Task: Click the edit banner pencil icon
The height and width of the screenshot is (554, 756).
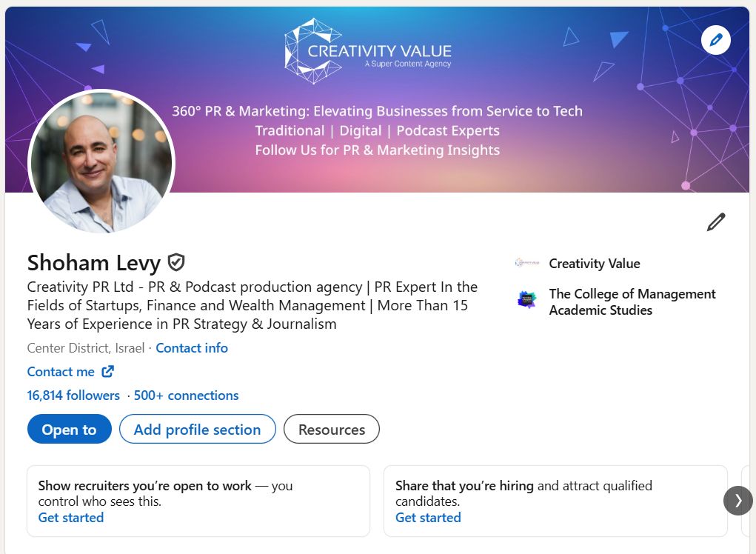Action: click(x=715, y=40)
